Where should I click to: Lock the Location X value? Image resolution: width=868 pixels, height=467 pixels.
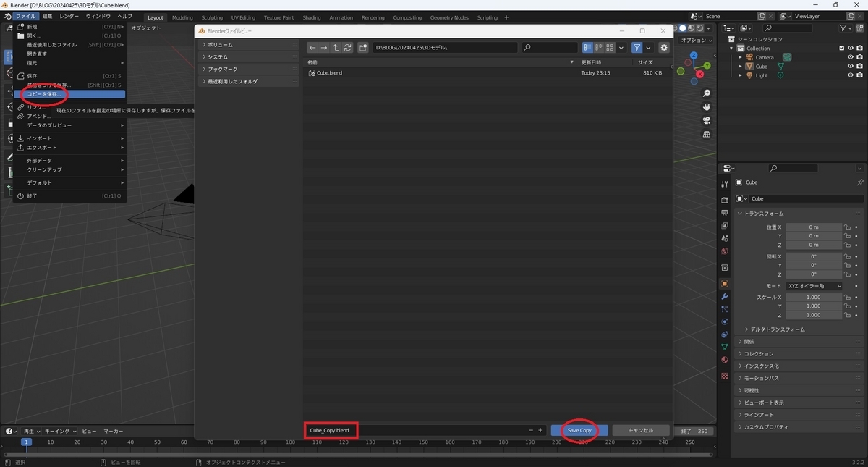tap(847, 227)
